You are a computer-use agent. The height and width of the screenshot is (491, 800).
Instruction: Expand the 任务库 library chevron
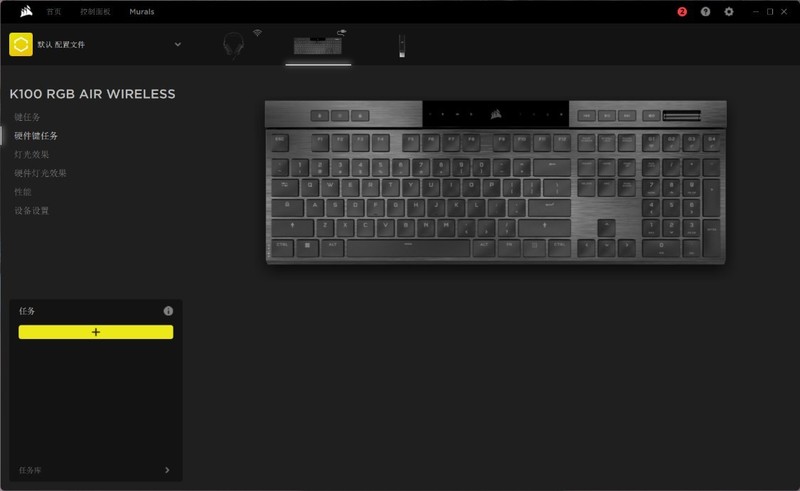tap(167, 470)
